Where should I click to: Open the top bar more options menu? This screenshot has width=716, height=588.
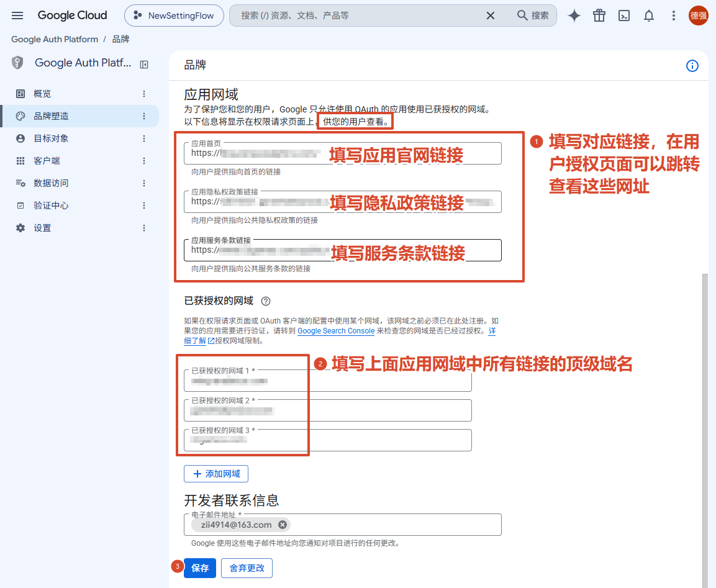(673, 16)
